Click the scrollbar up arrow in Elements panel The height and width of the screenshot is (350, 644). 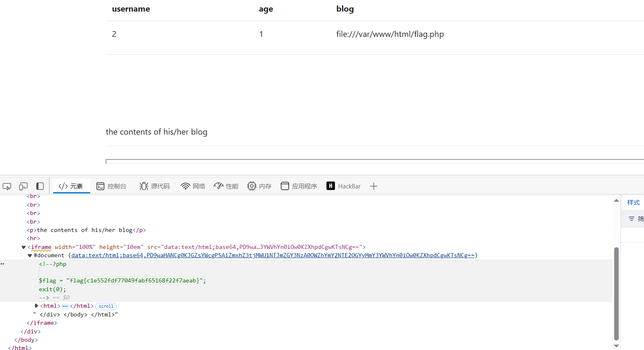click(616, 200)
